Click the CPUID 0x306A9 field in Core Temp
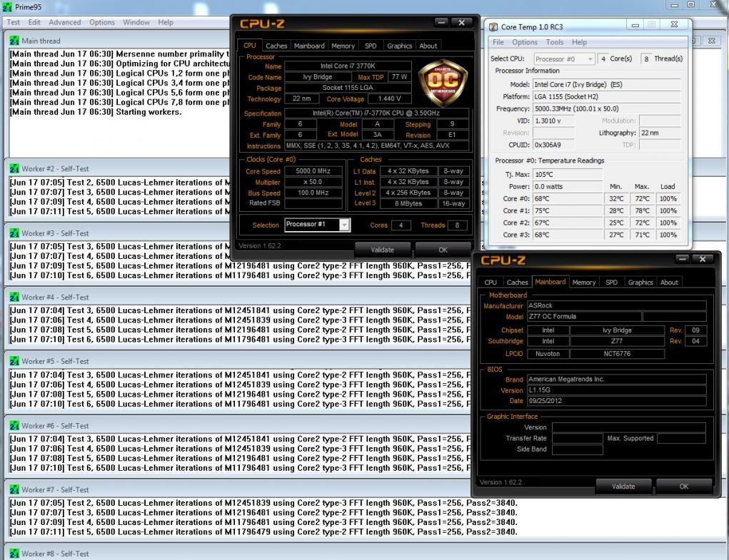The width and height of the screenshot is (729, 560). [553, 145]
